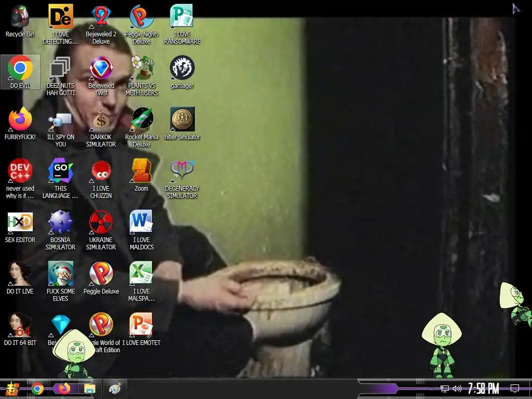Open the Start menu button on the taskbar
Viewport: 532px width, 399px height.
click(12, 389)
